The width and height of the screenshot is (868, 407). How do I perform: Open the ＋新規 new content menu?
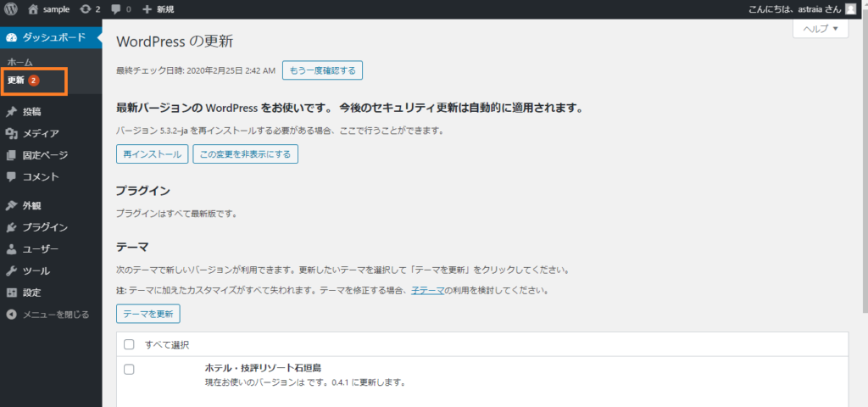(x=159, y=9)
